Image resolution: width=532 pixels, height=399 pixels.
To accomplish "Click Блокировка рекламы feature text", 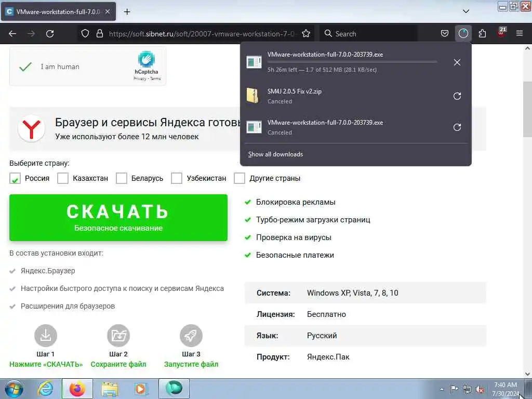I will (296, 202).
